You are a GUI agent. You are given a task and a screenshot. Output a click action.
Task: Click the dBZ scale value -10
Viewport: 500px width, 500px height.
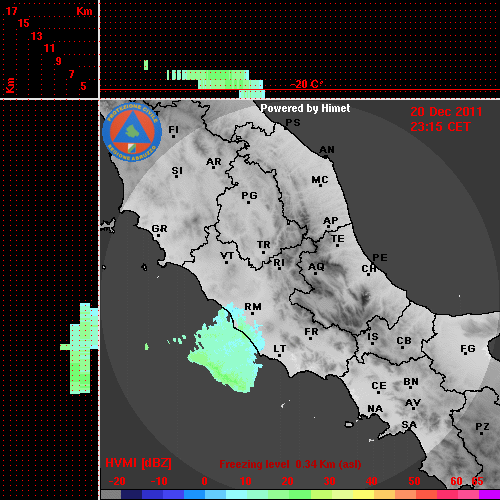(x=159, y=481)
